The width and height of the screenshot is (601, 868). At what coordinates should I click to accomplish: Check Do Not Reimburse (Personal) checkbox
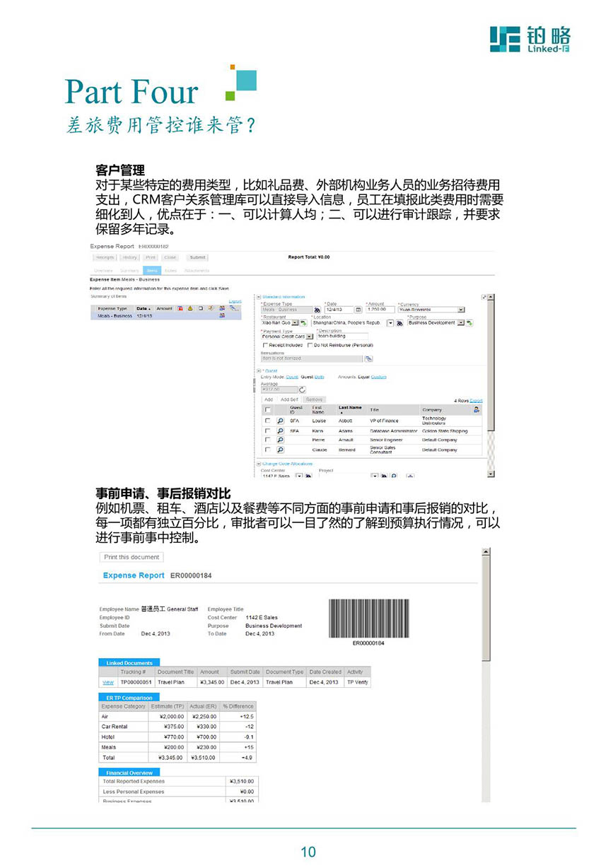coord(310,345)
